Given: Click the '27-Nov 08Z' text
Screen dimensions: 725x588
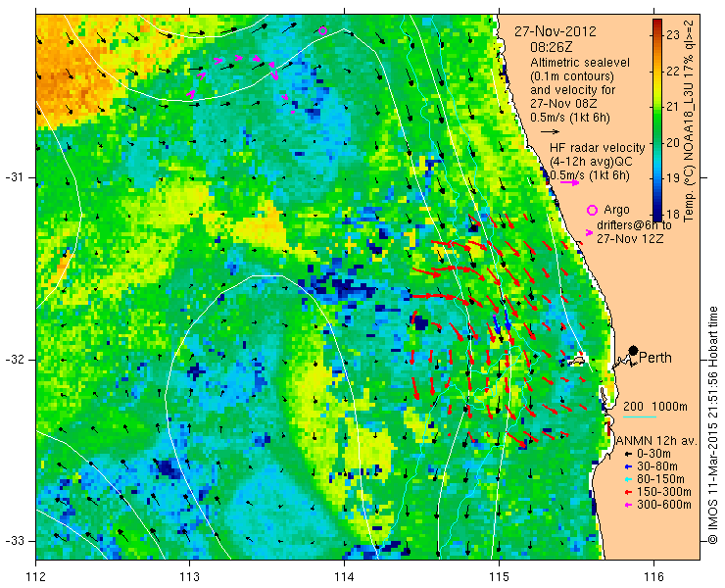Looking at the screenshot, I should coord(564,104).
